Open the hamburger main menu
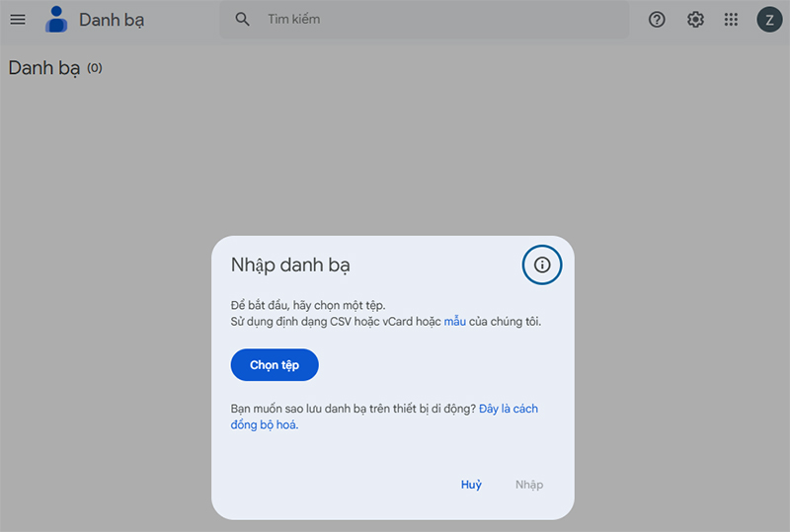 (18, 20)
